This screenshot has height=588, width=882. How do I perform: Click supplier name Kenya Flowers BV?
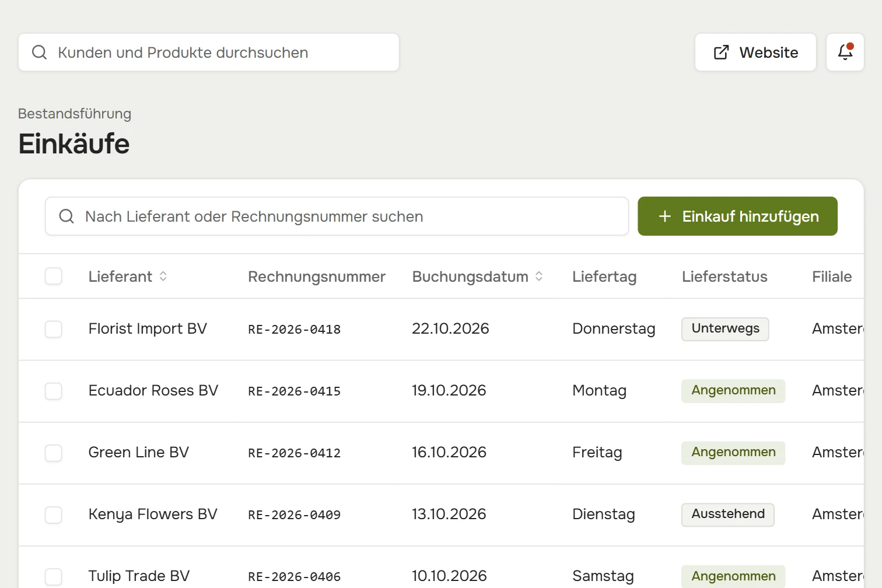(x=153, y=514)
